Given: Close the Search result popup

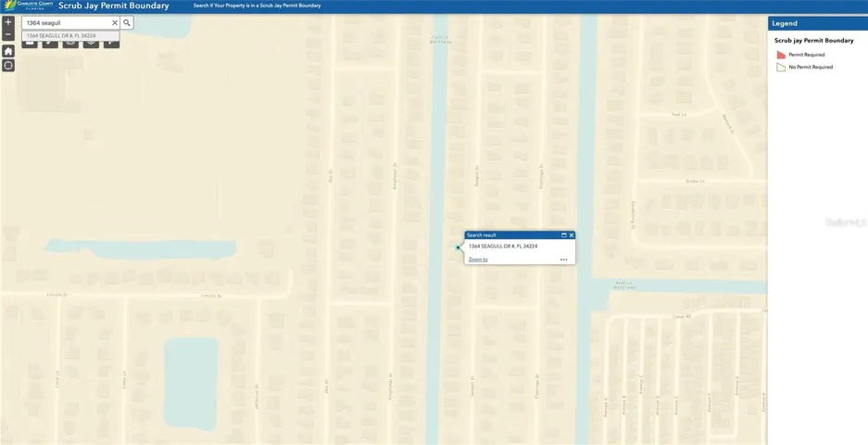Looking at the screenshot, I should coord(571,235).
